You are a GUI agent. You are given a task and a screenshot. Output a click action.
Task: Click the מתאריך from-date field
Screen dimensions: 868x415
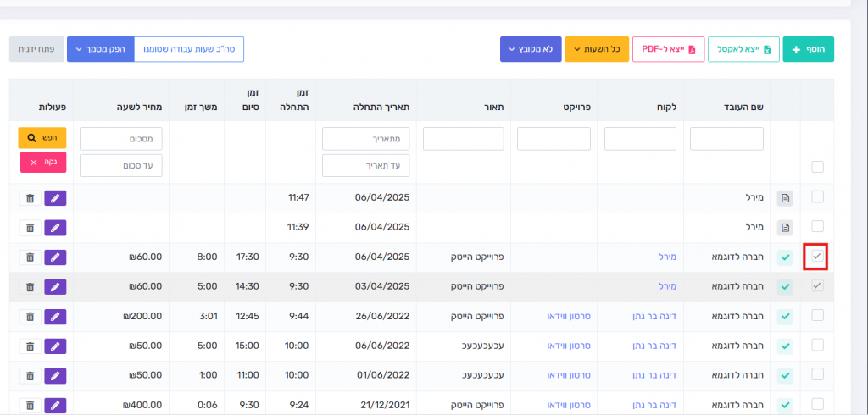tap(366, 139)
